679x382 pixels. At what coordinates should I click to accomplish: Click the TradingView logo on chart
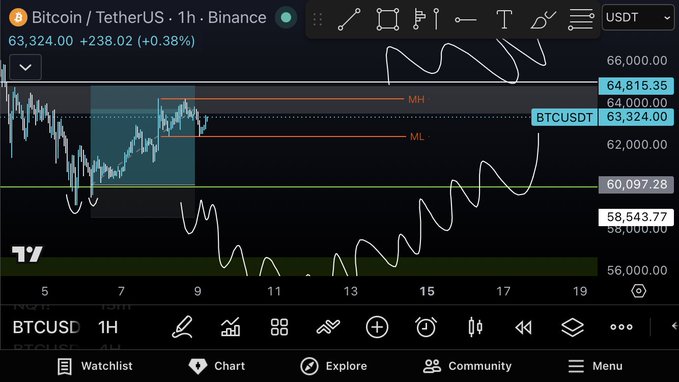pos(27,254)
